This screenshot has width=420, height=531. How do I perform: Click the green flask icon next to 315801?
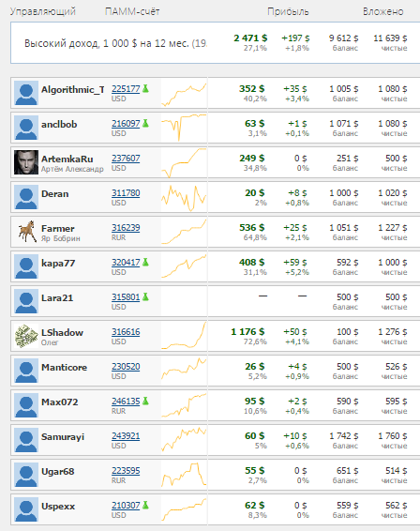coord(145,297)
